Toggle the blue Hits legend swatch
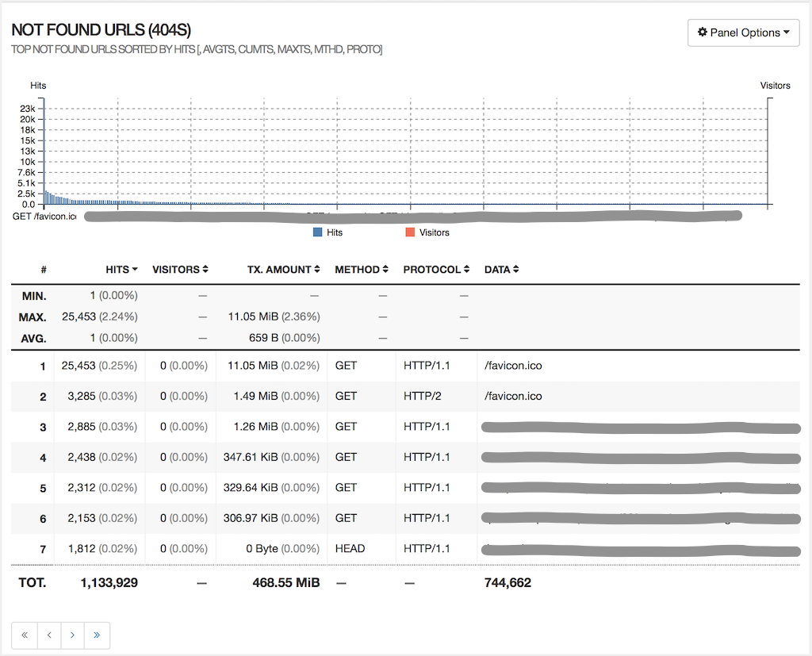Screen dimensions: 812x656 pos(318,232)
